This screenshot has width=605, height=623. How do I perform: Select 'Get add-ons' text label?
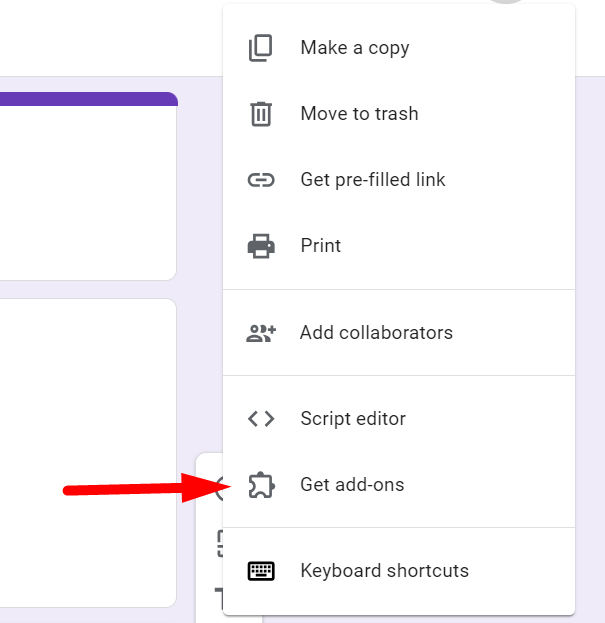352,485
